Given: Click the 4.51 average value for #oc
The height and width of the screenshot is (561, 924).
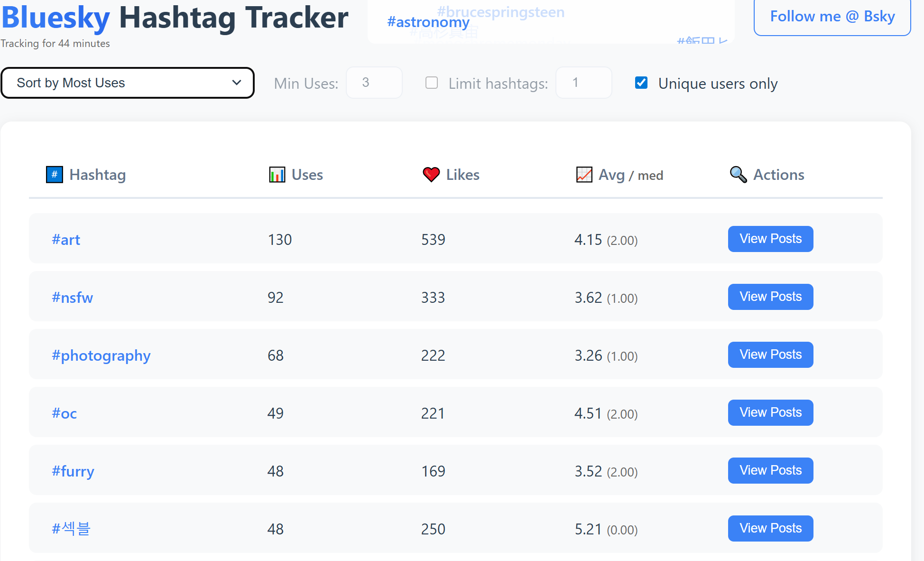Looking at the screenshot, I should (588, 413).
